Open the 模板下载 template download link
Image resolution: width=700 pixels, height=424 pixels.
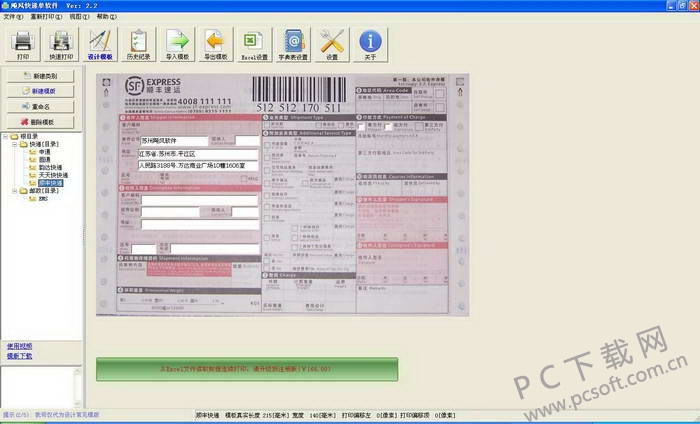[x=19, y=356]
